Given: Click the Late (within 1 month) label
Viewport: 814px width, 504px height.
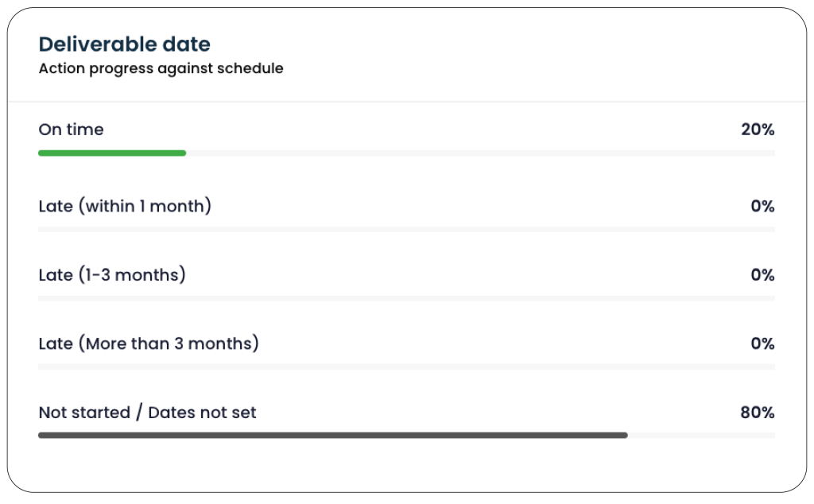Looking at the screenshot, I should click(125, 206).
